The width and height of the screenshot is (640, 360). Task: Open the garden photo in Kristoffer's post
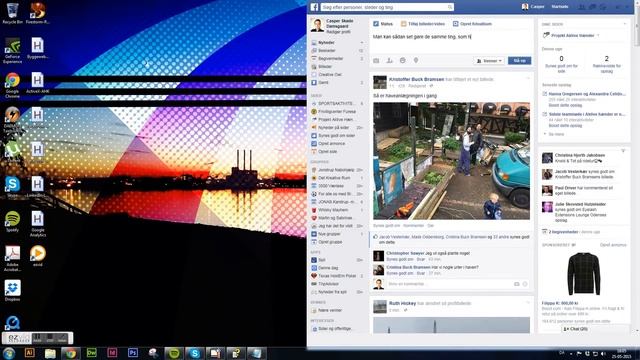pos(451,161)
